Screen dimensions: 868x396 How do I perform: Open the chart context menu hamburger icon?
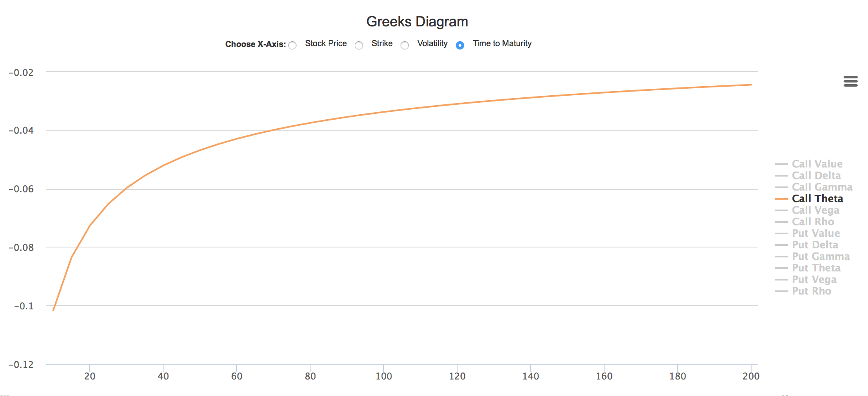pos(850,81)
